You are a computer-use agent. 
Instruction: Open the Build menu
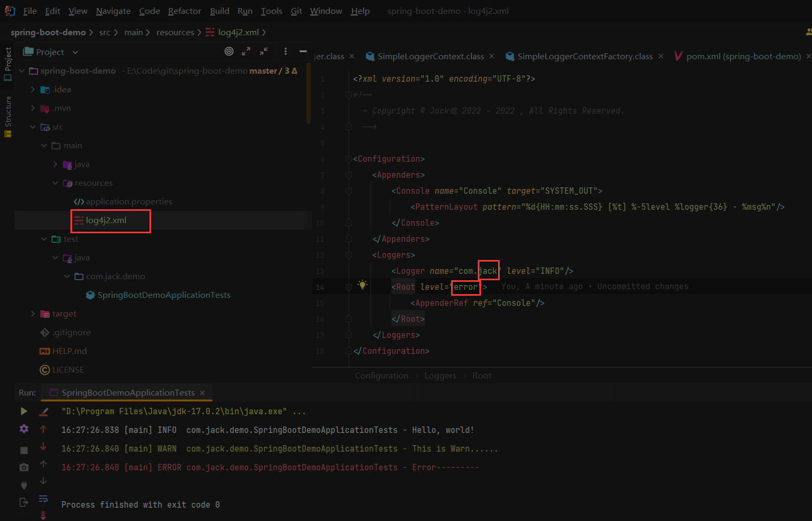pyautogui.click(x=219, y=11)
